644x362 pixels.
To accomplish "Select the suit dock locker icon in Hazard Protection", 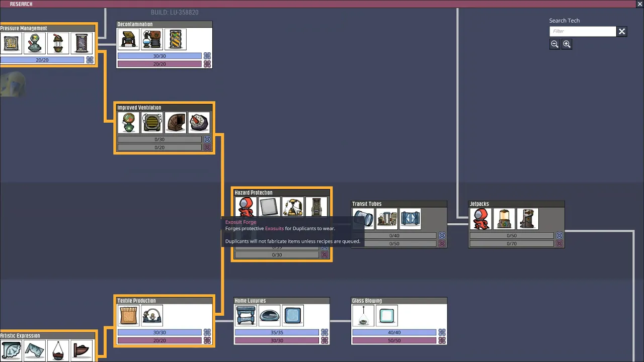I will tap(316, 207).
